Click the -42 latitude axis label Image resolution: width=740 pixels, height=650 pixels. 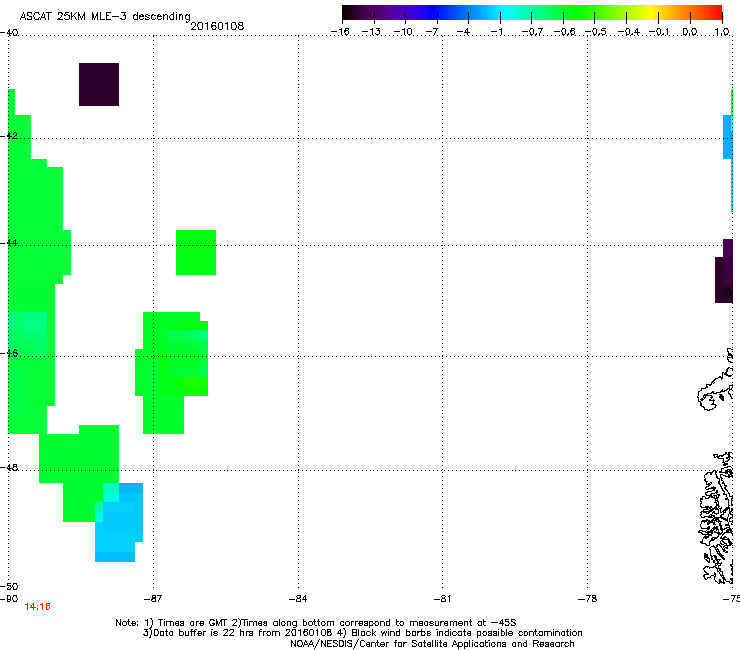click(9, 135)
